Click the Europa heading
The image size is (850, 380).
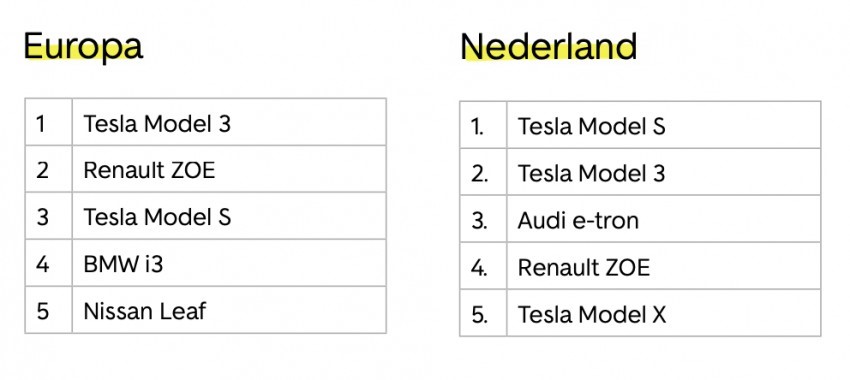coord(83,47)
